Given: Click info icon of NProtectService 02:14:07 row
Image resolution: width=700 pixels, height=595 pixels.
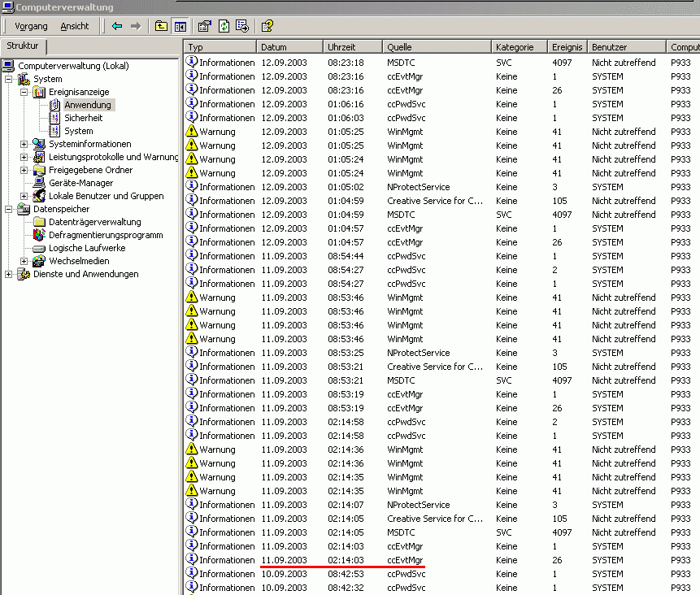Looking at the screenshot, I should click(192, 504).
